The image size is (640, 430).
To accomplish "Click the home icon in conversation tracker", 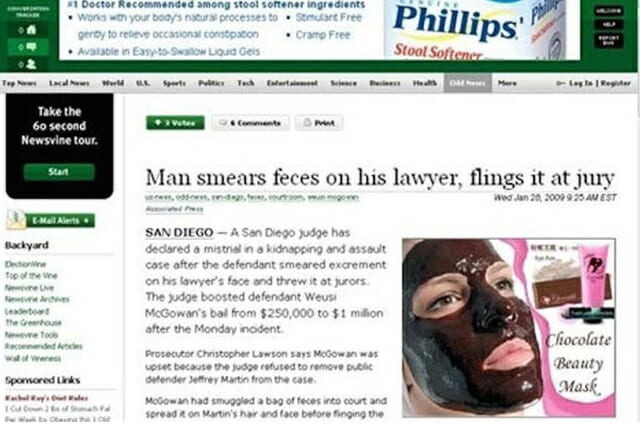I will click(x=31, y=30).
